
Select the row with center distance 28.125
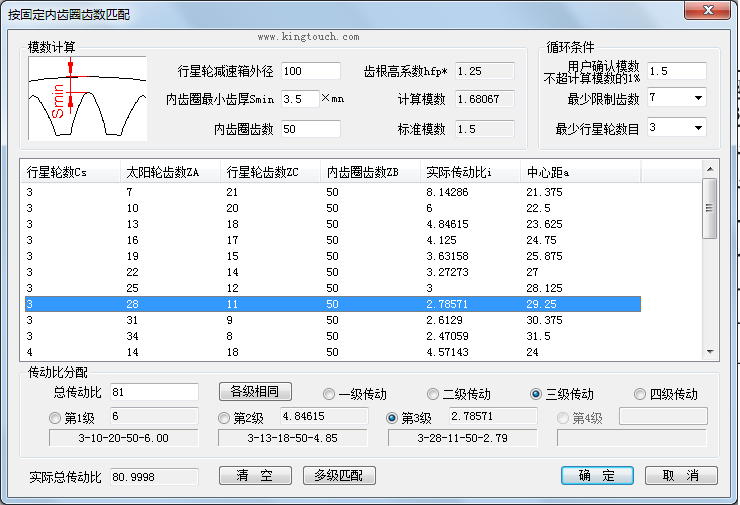(333, 288)
